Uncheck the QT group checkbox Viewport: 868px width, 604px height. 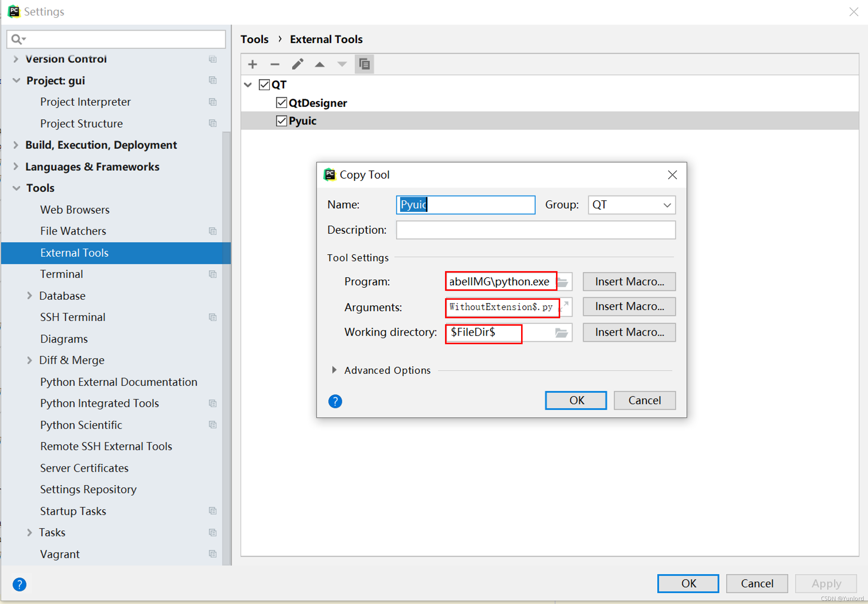pos(264,85)
